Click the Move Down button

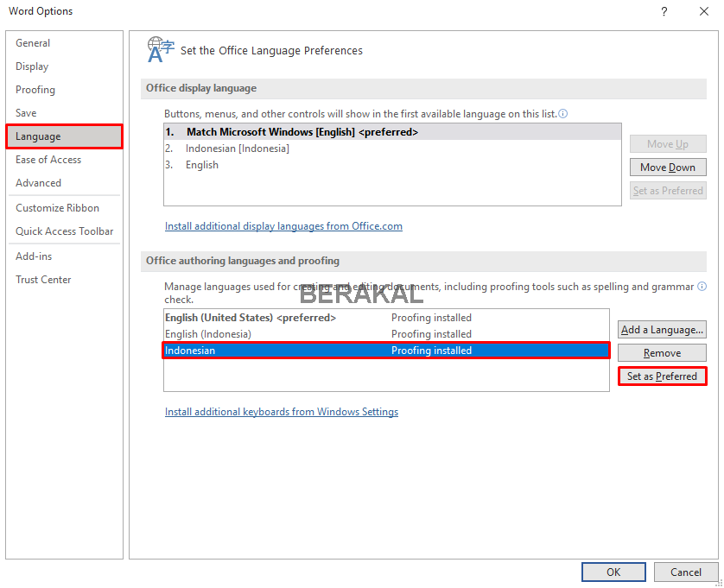click(x=668, y=168)
